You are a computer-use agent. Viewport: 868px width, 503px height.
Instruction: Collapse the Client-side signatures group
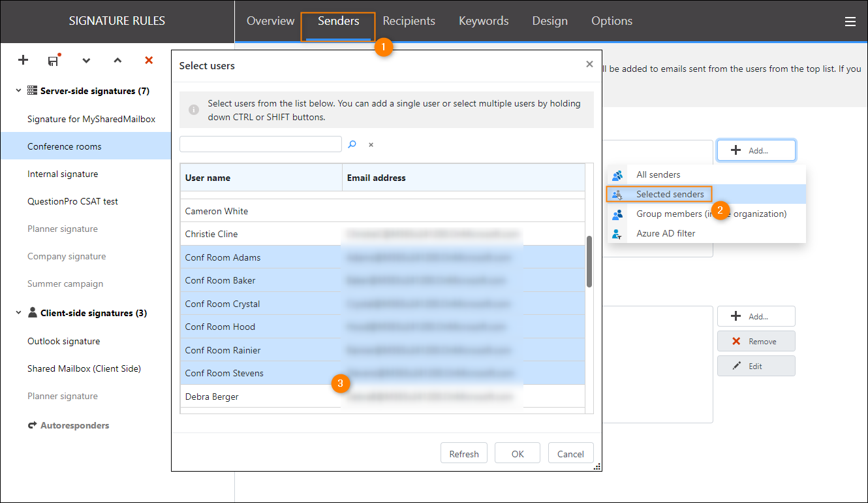(x=18, y=312)
